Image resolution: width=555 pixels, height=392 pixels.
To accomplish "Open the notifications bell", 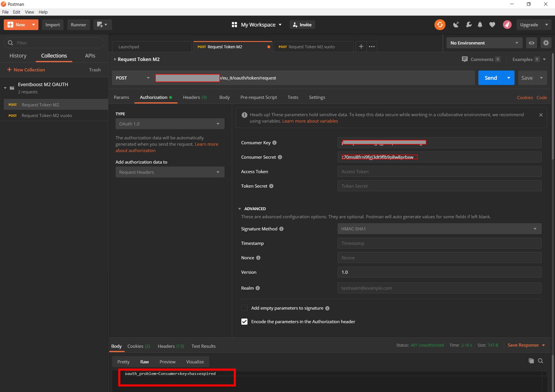I will click(x=480, y=25).
